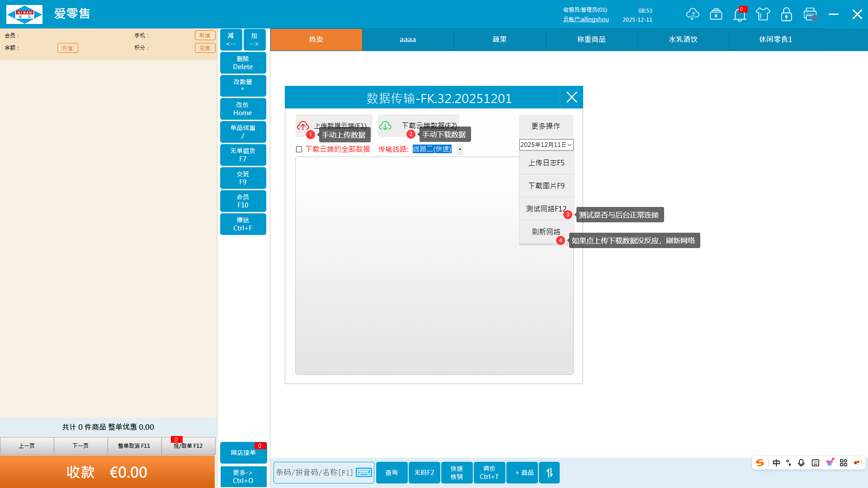Screen dimensions: 868x488
Task: Click the printer status icon
Action: (810, 14)
